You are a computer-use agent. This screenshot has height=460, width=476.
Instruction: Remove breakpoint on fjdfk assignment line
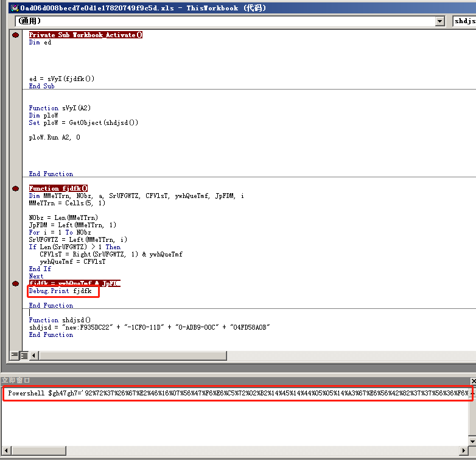[x=15, y=284]
